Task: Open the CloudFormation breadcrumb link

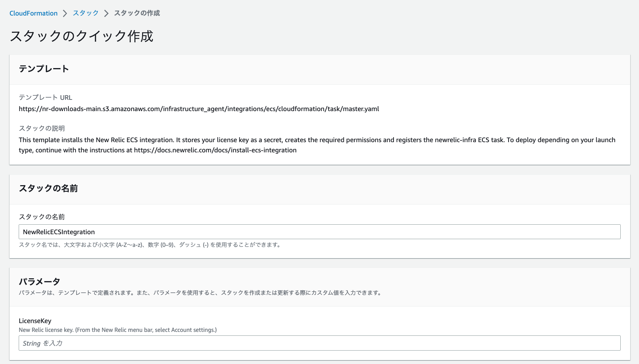Action: 34,13
